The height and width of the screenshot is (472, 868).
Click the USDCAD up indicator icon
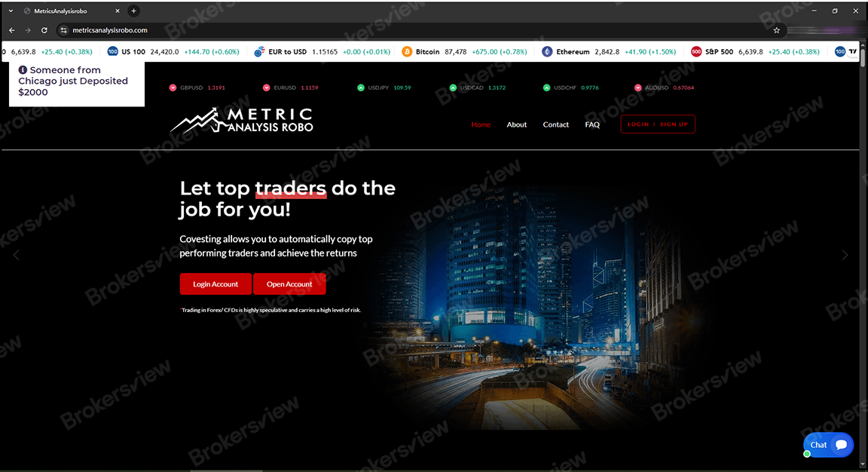(453, 87)
